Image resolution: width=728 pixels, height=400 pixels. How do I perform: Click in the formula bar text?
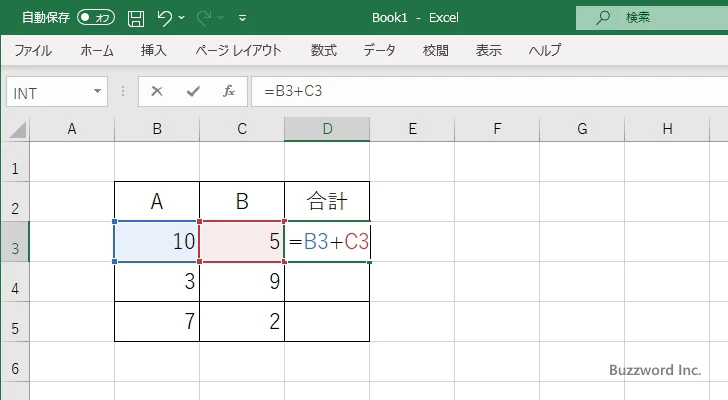pos(450,92)
